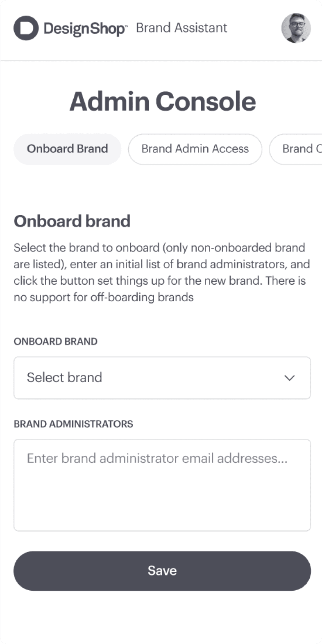
Task: Click the rounded Save bar at the bottom
Action: tap(162, 571)
